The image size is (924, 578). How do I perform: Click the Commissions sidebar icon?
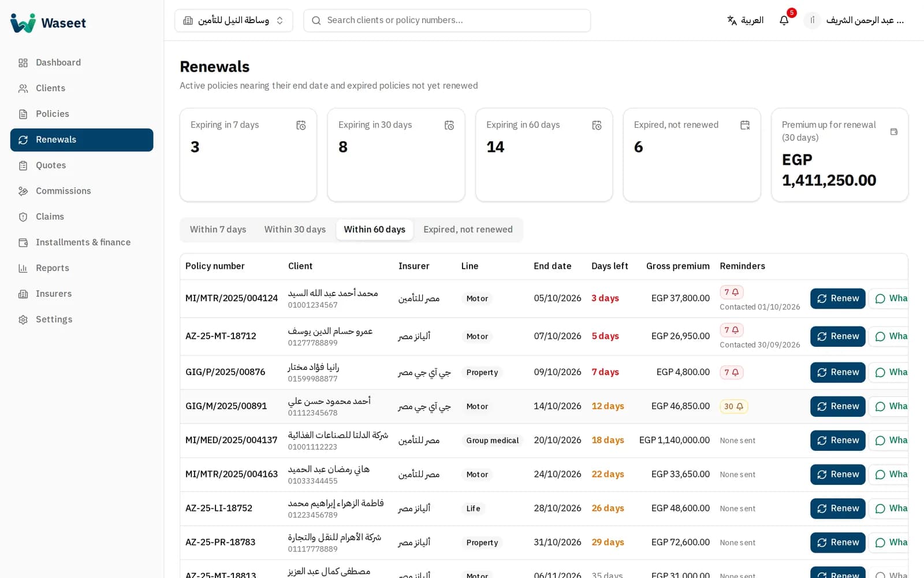tap(23, 191)
